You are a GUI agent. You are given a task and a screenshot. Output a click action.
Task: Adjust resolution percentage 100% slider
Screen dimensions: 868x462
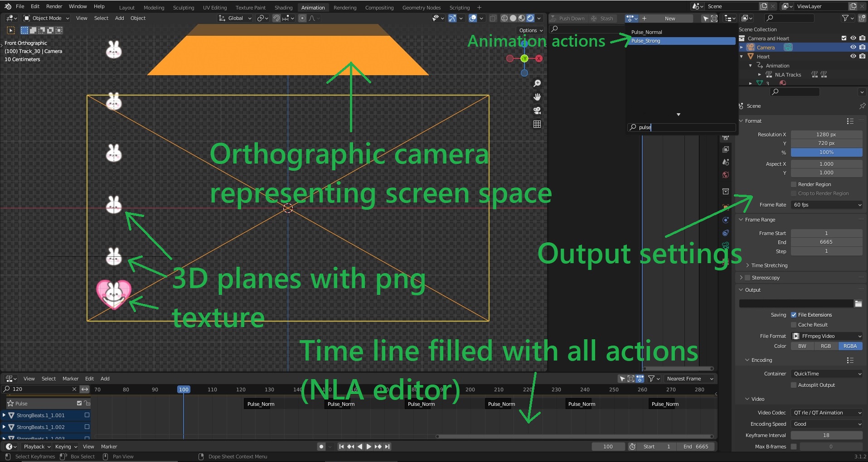(826, 152)
